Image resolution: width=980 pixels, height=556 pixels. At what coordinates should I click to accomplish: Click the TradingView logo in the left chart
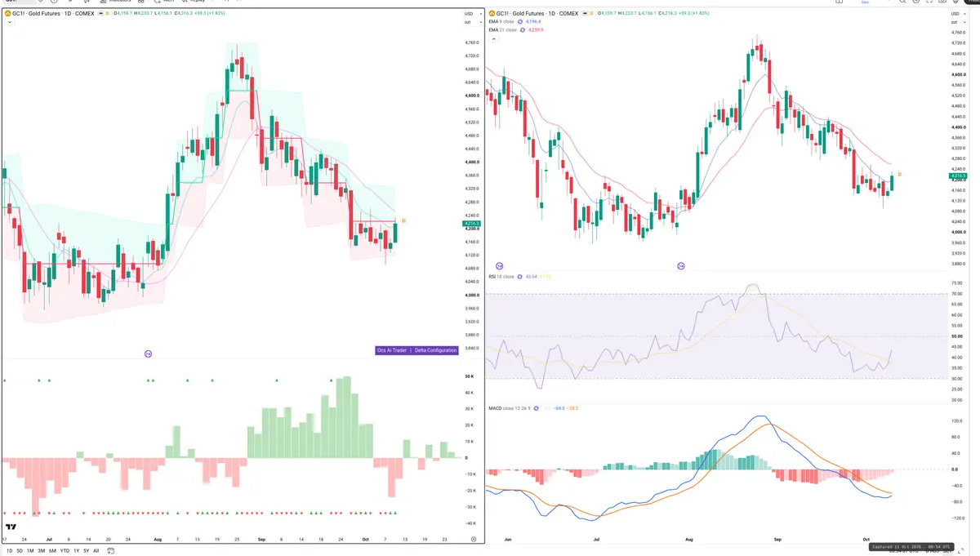click(11, 527)
